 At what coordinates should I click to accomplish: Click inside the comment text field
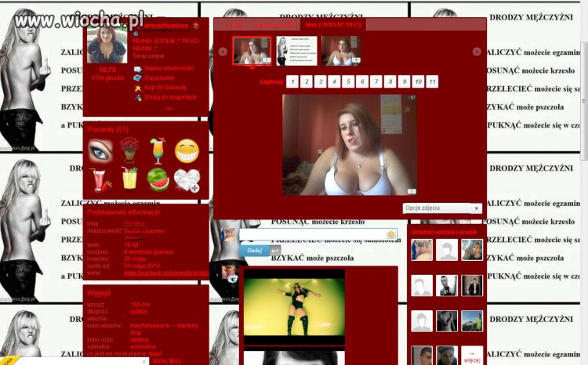click(313, 234)
